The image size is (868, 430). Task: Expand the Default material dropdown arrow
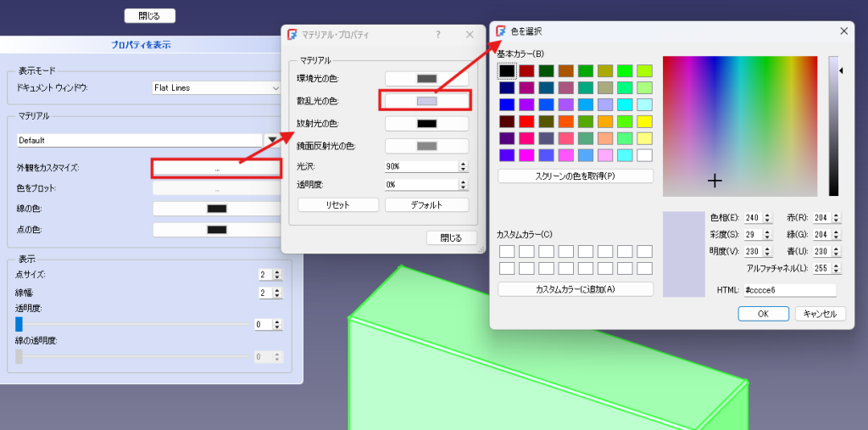[272, 140]
